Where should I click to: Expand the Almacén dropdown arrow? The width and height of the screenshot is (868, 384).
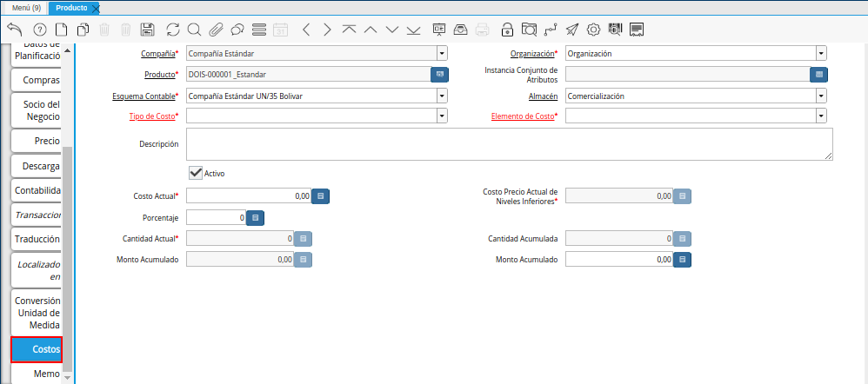pyautogui.click(x=820, y=96)
